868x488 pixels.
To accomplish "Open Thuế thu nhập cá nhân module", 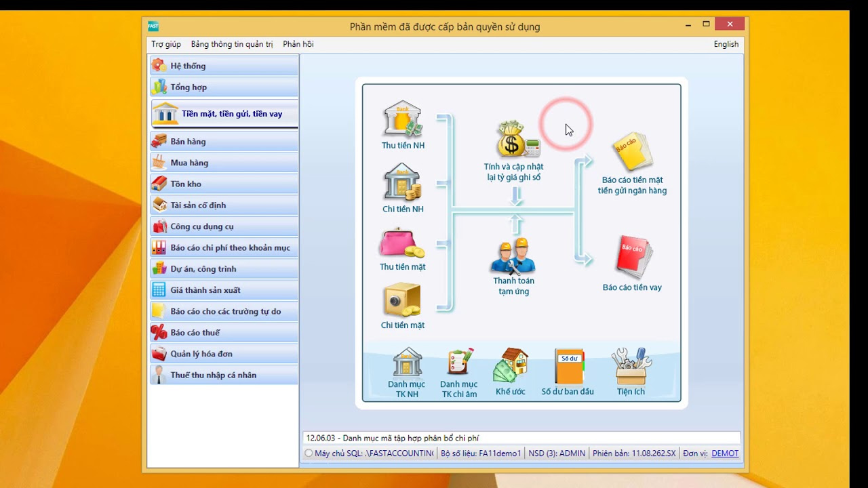I will (x=224, y=375).
